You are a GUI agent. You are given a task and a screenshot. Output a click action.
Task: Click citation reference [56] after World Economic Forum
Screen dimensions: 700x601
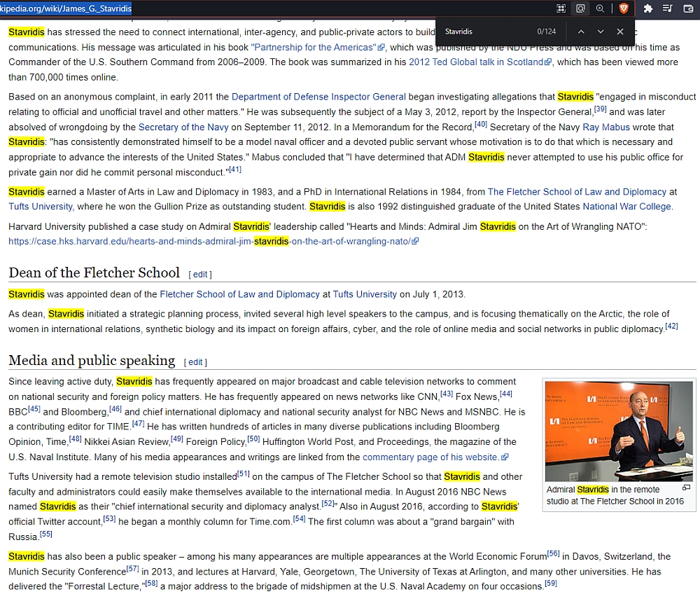click(553, 553)
